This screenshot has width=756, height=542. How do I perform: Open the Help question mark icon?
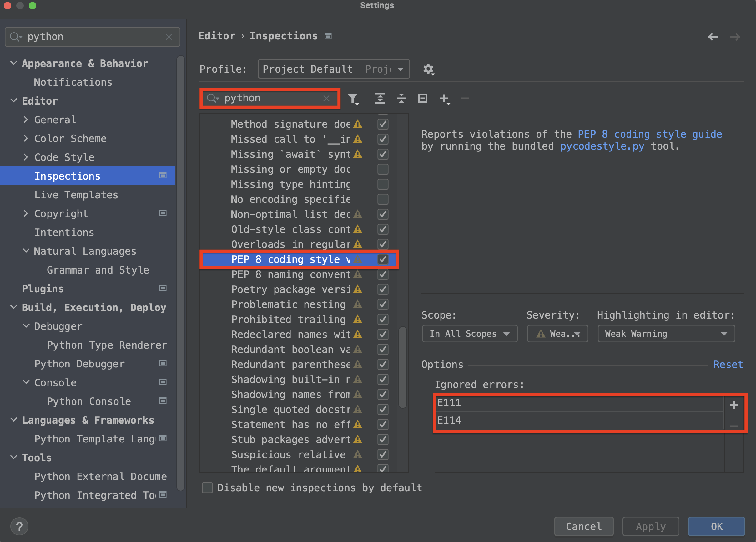click(19, 526)
